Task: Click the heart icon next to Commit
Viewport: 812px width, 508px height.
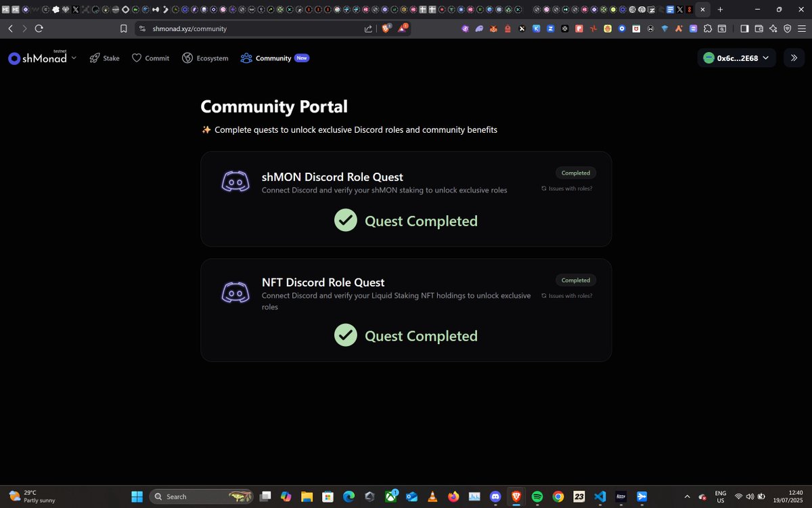Action: [137, 58]
